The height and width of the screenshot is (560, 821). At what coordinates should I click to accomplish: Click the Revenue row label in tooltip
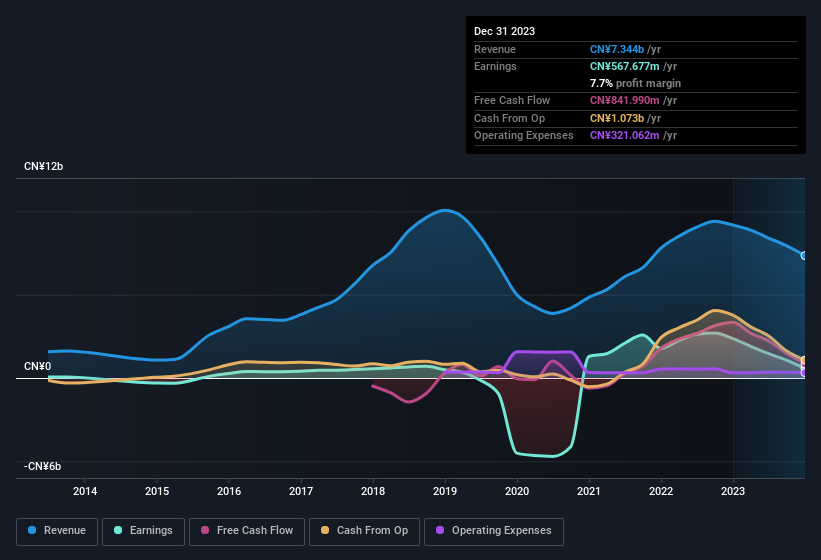point(495,49)
